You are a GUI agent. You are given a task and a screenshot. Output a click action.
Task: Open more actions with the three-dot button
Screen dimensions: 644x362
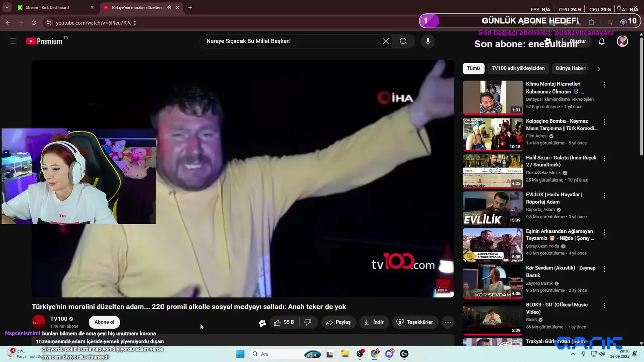(x=448, y=322)
